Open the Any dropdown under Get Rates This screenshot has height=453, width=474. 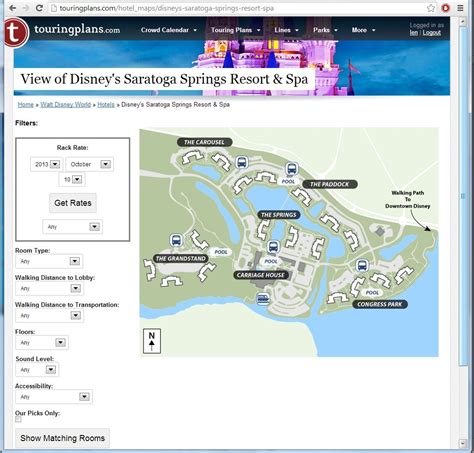72,227
